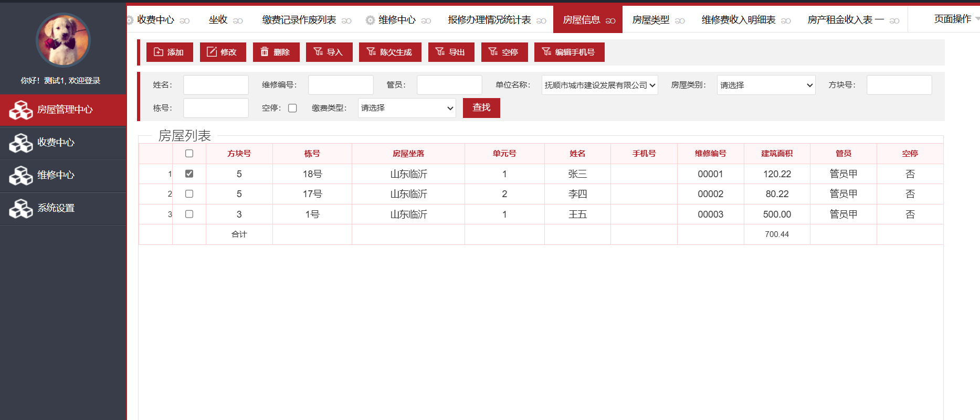Click the 删除 trash can icon
Viewport: 980px width, 420px height.
265,52
